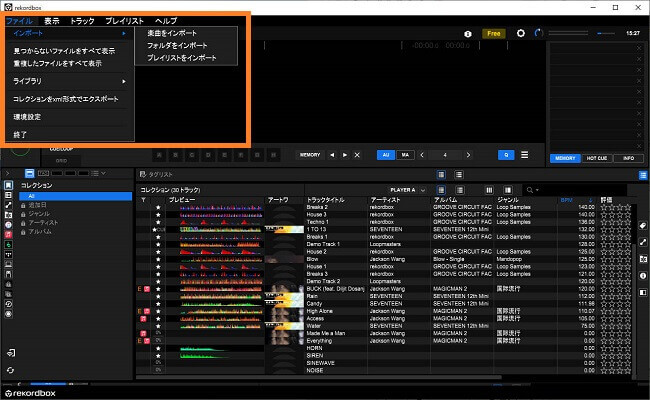Select 重複したファイルをすべて表示
This screenshot has width=650, height=400.
tap(57, 63)
